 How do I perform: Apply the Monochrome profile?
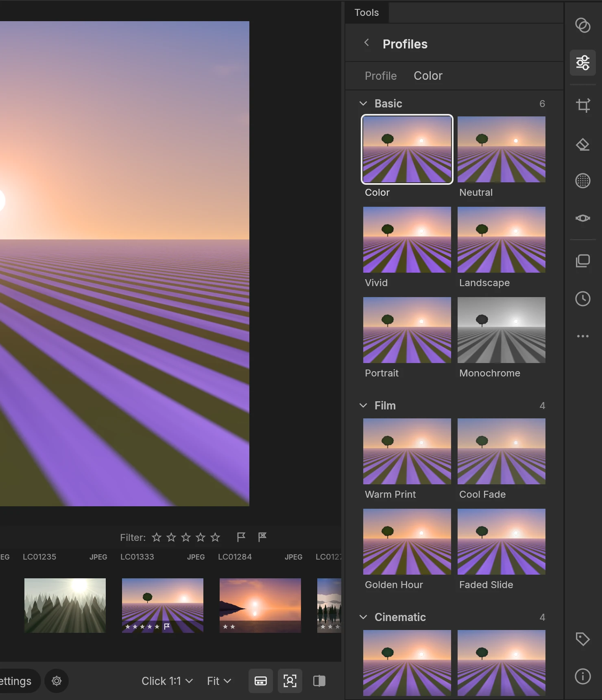click(x=502, y=330)
